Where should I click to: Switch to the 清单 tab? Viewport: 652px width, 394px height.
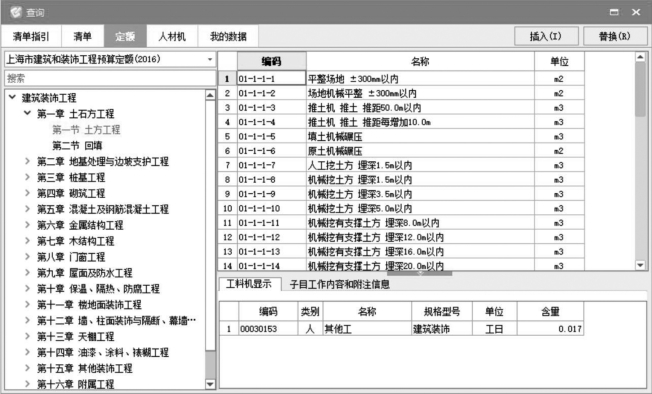pyautogui.click(x=82, y=36)
